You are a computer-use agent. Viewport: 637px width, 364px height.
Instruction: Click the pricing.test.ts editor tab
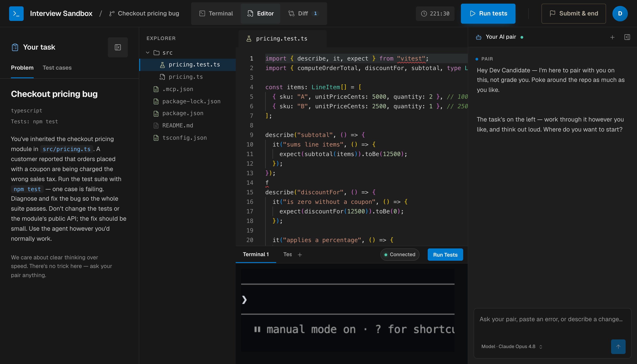coord(282,38)
